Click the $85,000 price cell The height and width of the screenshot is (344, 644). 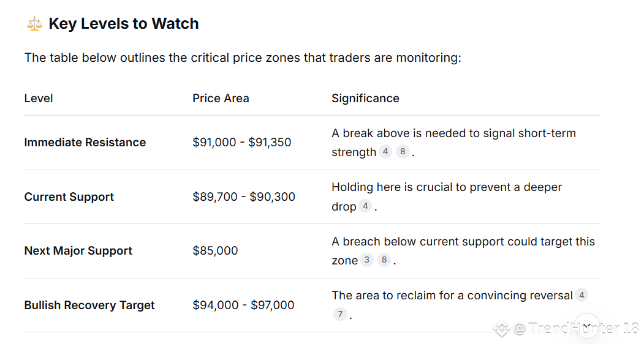pos(215,251)
